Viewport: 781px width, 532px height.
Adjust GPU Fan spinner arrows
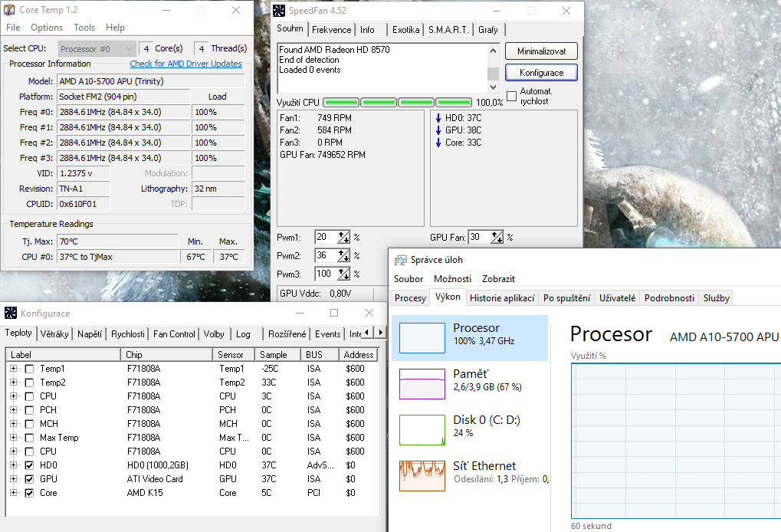[497, 237]
